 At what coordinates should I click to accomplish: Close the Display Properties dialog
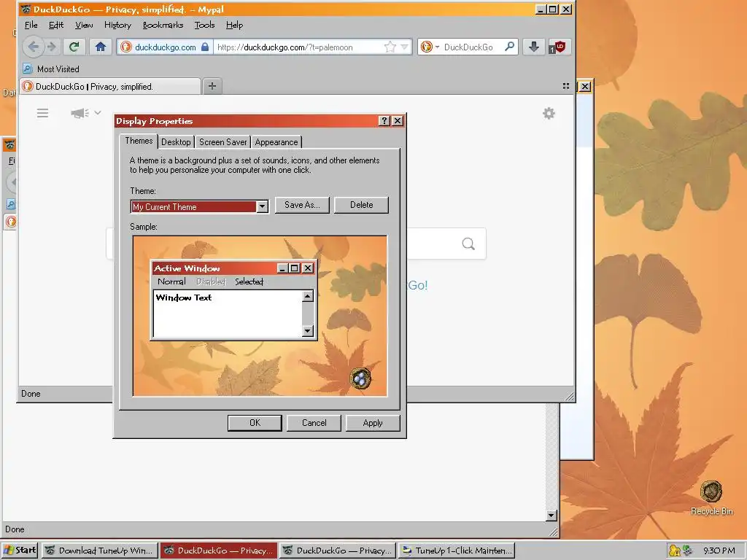click(398, 121)
